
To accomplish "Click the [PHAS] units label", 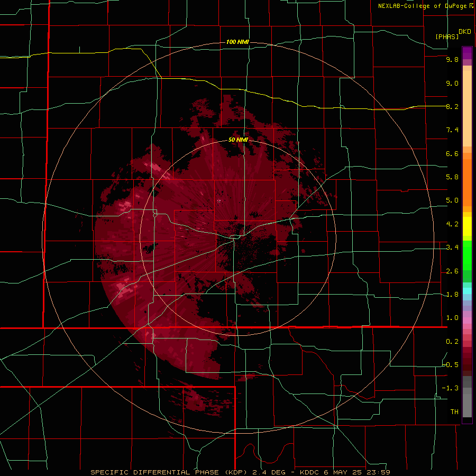I will 447,36.
